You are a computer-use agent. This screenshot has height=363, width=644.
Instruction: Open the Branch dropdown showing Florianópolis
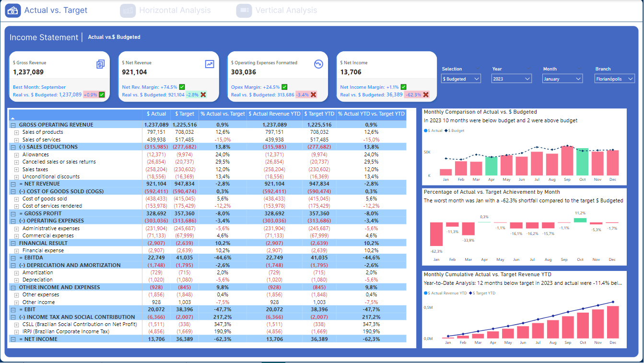tap(615, 79)
